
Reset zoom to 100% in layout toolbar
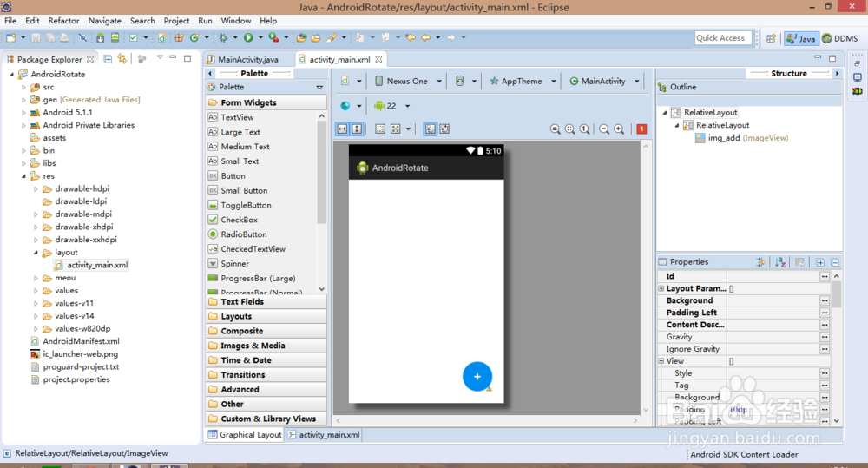pyautogui.click(x=584, y=129)
